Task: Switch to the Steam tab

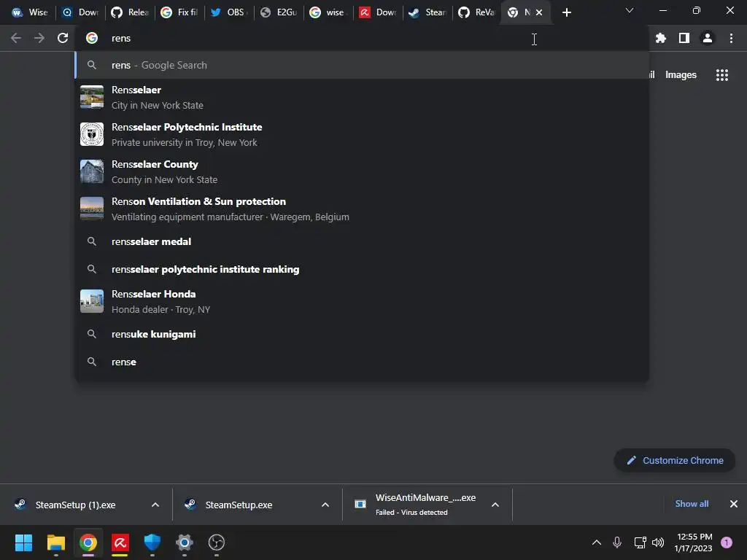Action: coord(427,12)
